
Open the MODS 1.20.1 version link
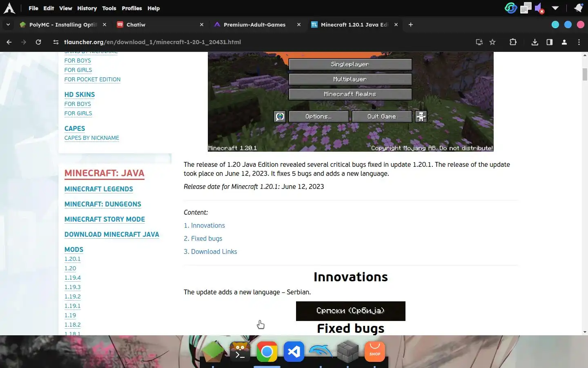[73, 259]
